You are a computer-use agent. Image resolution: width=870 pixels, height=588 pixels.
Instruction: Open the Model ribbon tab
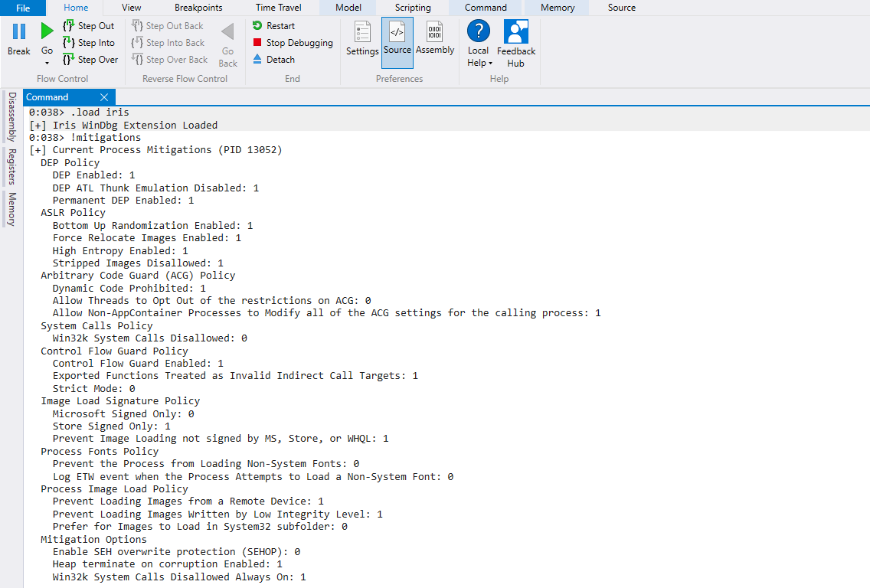click(348, 8)
